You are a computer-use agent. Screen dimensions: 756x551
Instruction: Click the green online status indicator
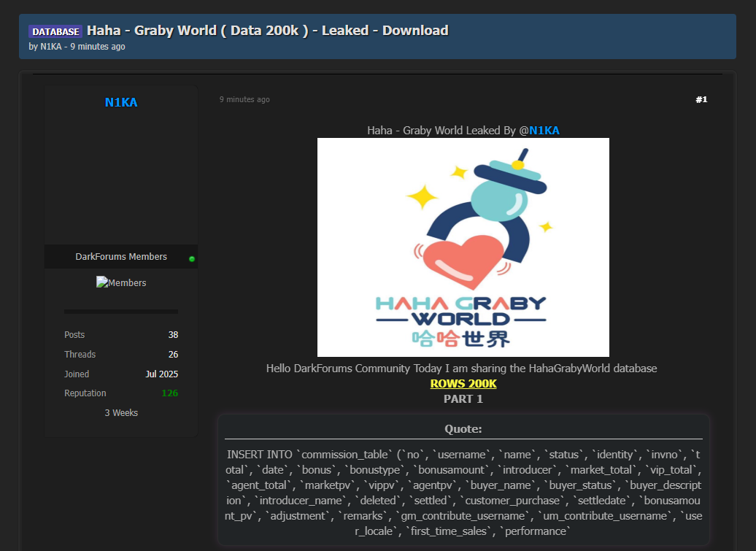point(192,259)
